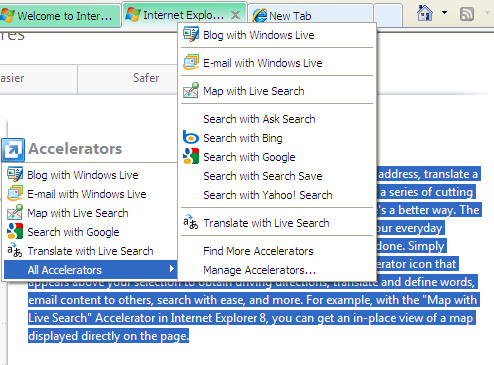
Task: Click Translate icon in left Accelerators menu
Action: [x=15, y=250]
